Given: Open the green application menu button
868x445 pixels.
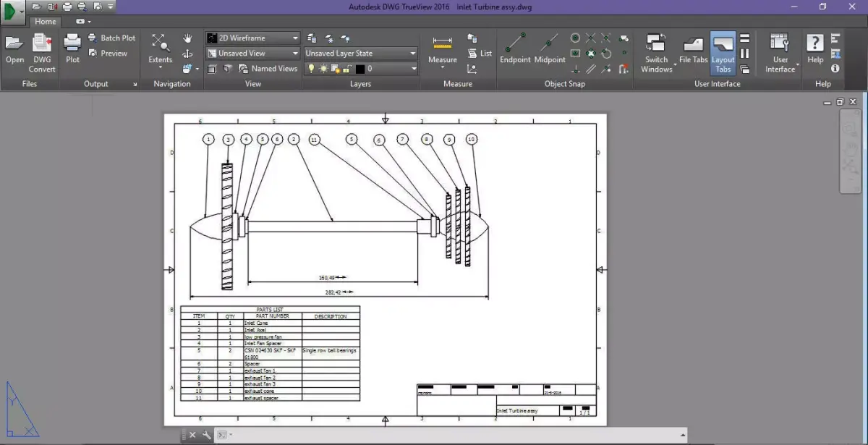Looking at the screenshot, I should pos(13,10).
